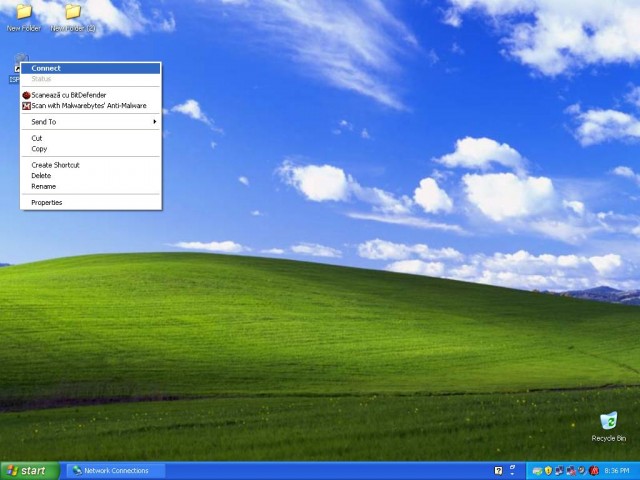This screenshot has width=640, height=480.
Task: Click the first network computers tray icon
Action: coord(559,471)
